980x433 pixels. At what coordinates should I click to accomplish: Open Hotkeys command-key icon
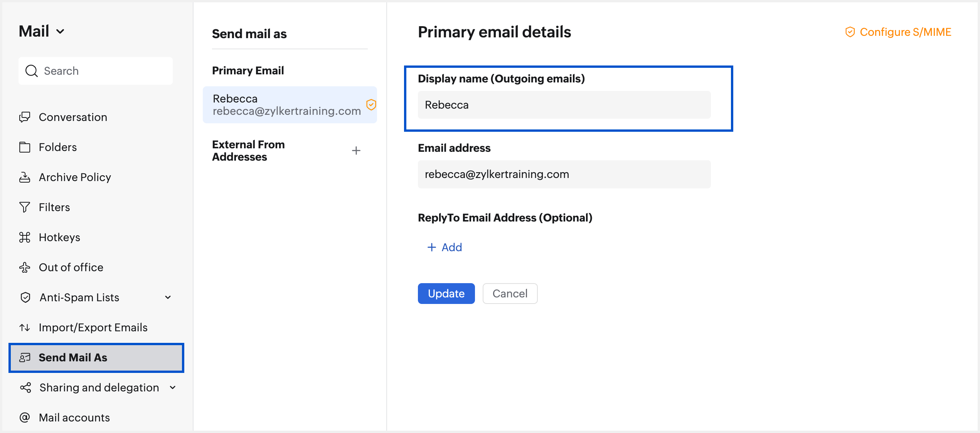pos(25,237)
